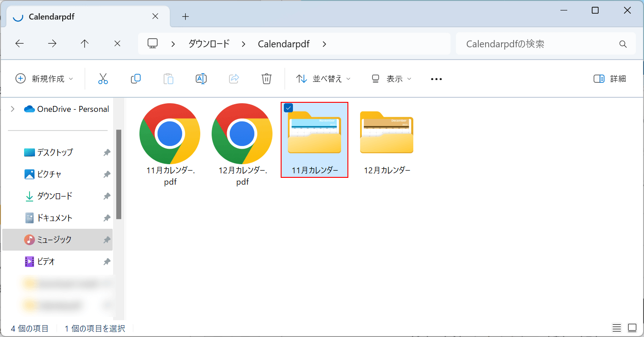Open ミュージック in sidebar
This screenshot has height=337, width=644.
point(58,240)
